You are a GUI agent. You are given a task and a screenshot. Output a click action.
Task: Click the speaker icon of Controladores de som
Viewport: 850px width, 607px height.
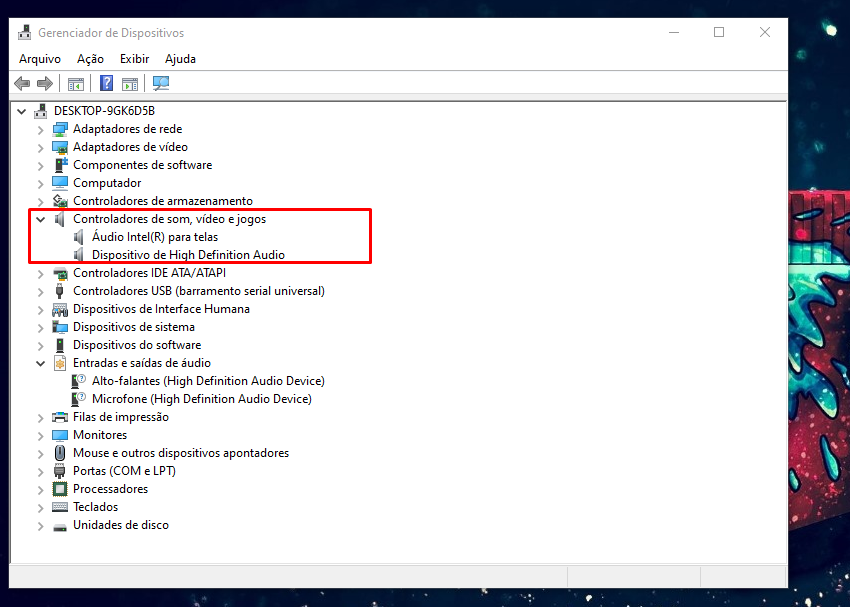[x=60, y=219]
